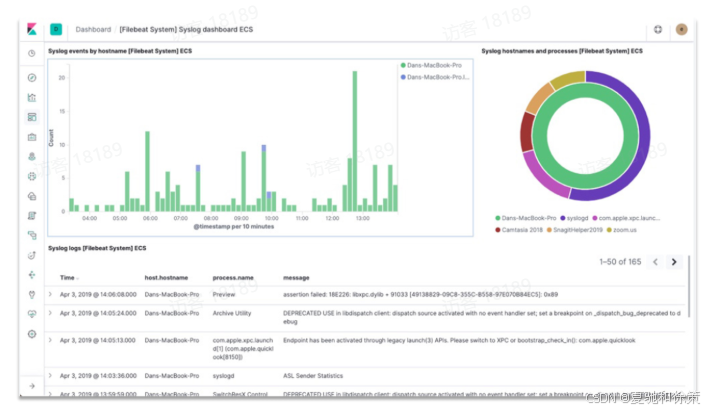The height and width of the screenshot is (411, 711).
Task: Open the Maps sidebar icon
Action: pos(32,157)
